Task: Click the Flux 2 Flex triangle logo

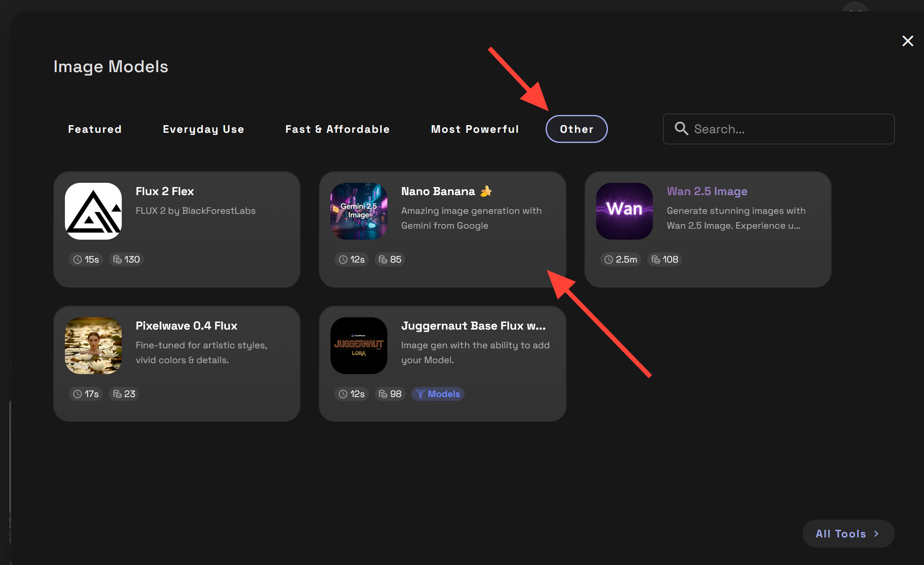Action: (x=93, y=211)
